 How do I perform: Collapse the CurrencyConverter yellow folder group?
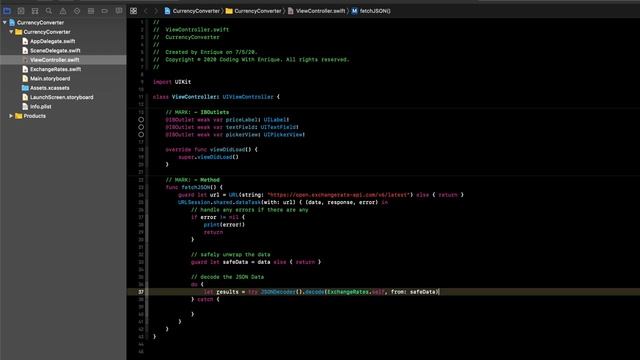(x=11, y=32)
